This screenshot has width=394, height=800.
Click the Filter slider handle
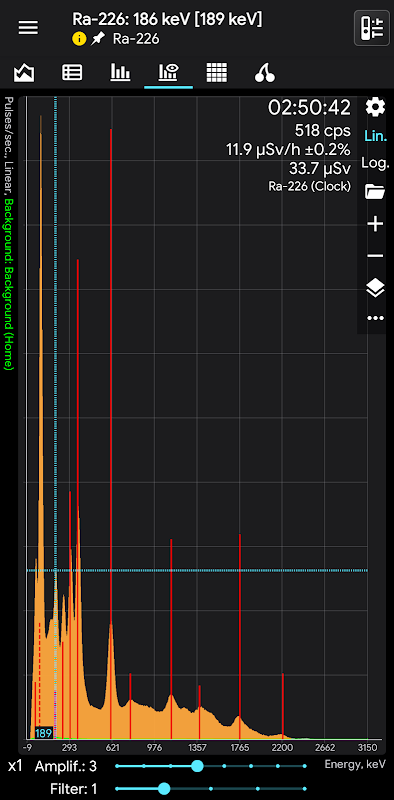[164, 789]
